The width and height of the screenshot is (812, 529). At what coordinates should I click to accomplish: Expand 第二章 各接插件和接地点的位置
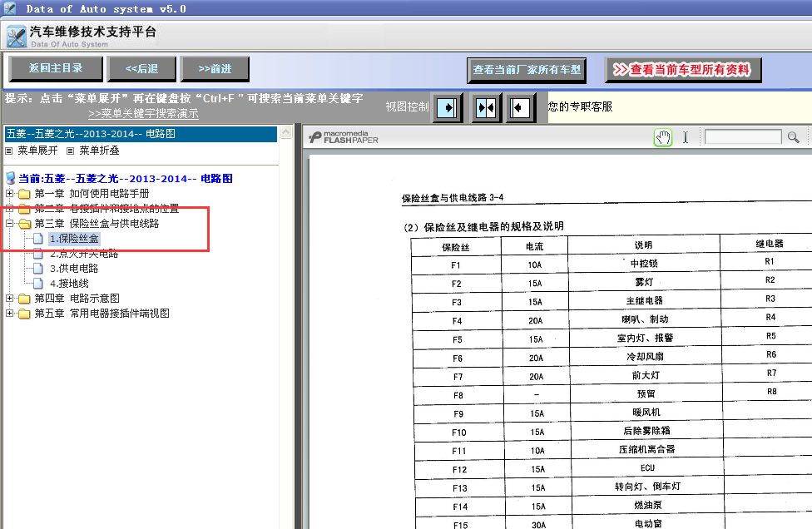point(9,209)
